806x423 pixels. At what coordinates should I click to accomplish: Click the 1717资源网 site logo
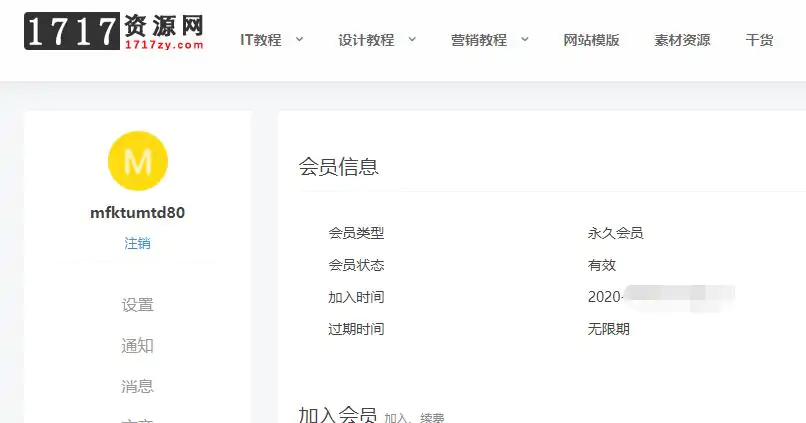point(114,32)
